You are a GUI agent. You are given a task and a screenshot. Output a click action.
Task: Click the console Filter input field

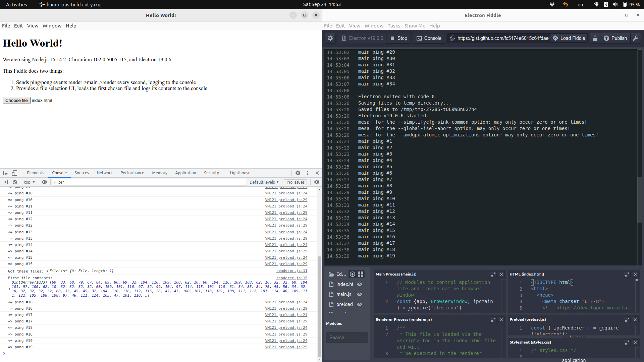149,182
